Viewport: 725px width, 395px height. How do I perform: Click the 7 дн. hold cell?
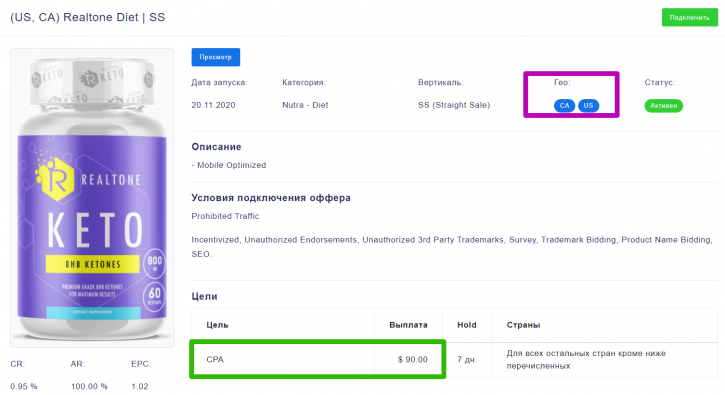pos(467,359)
